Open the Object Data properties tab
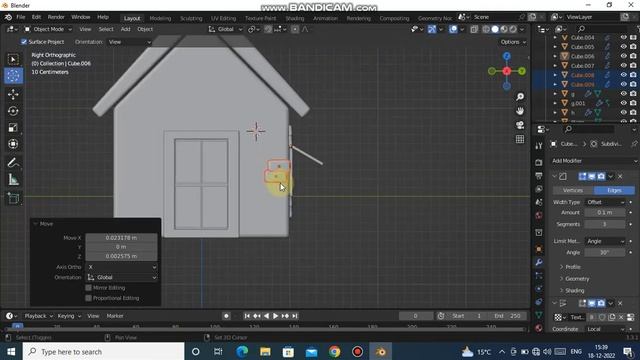This screenshot has height=360, width=640. [x=539, y=315]
